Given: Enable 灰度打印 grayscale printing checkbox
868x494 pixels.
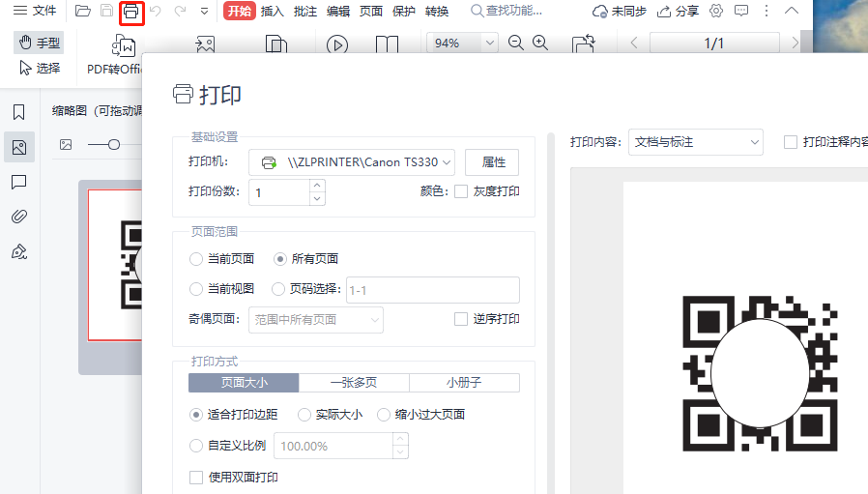Looking at the screenshot, I should coord(461,191).
